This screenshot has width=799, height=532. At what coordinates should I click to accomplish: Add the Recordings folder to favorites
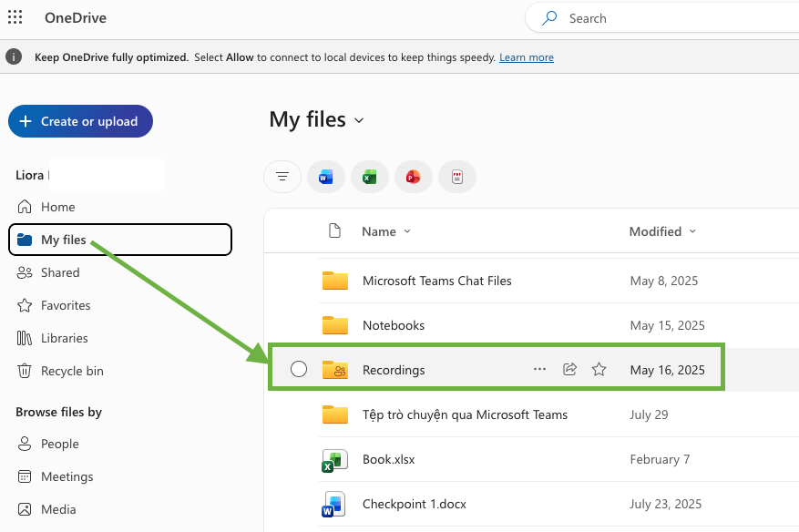599,370
